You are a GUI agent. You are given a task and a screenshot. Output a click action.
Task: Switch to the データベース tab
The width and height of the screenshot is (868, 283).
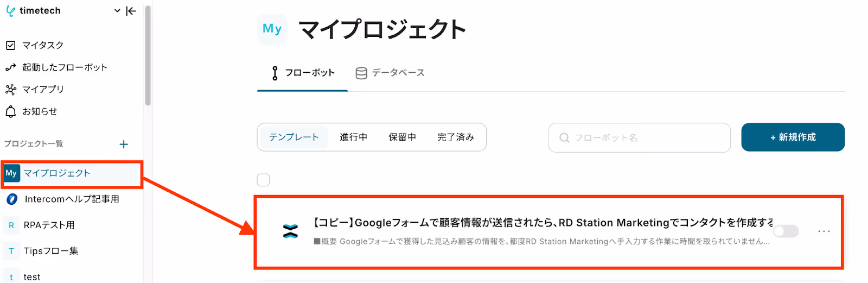[x=390, y=73]
